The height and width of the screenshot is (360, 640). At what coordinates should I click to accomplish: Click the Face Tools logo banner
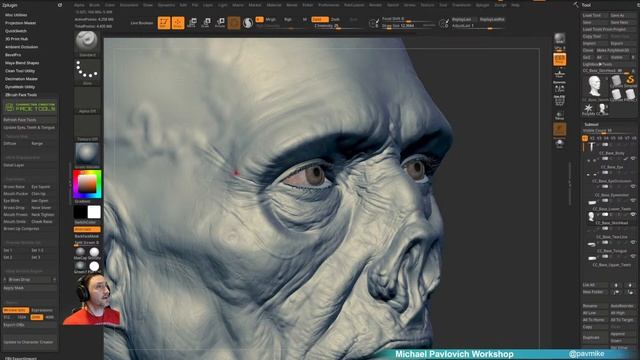30,108
